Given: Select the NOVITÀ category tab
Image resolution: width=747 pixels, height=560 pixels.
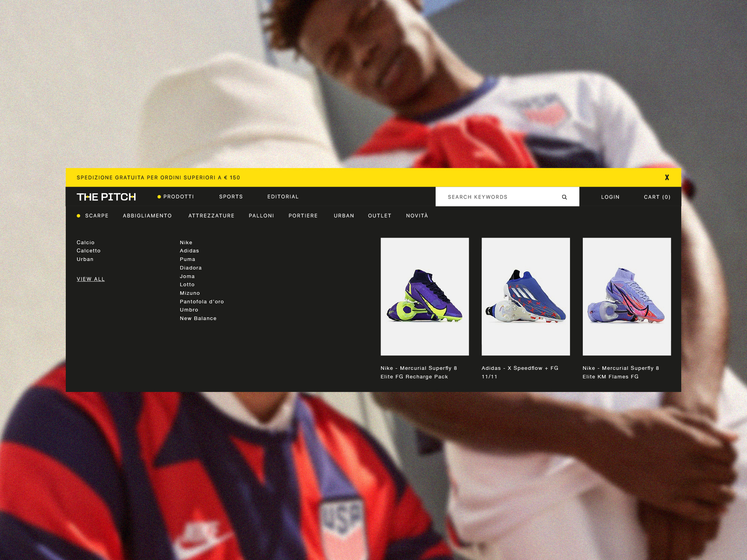Looking at the screenshot, I should coord(417,215).
